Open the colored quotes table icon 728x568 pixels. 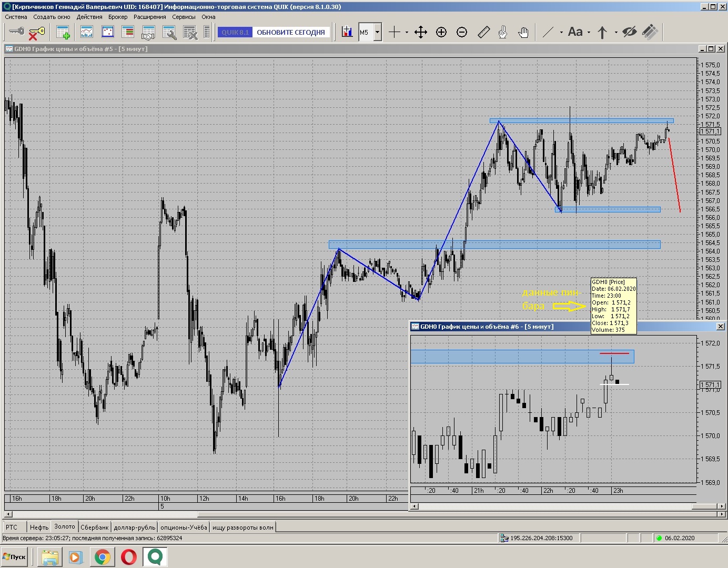pyautogui.click(x=128, y=32)
